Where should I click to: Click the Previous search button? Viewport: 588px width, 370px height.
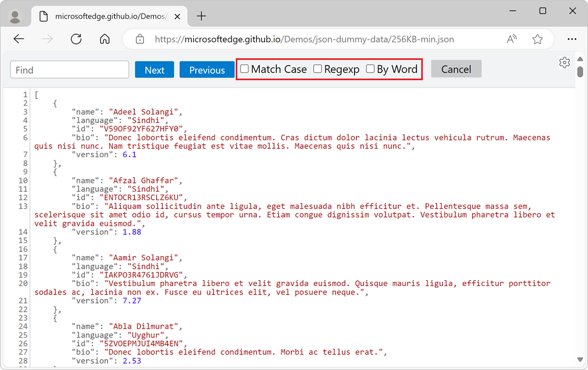207,70
